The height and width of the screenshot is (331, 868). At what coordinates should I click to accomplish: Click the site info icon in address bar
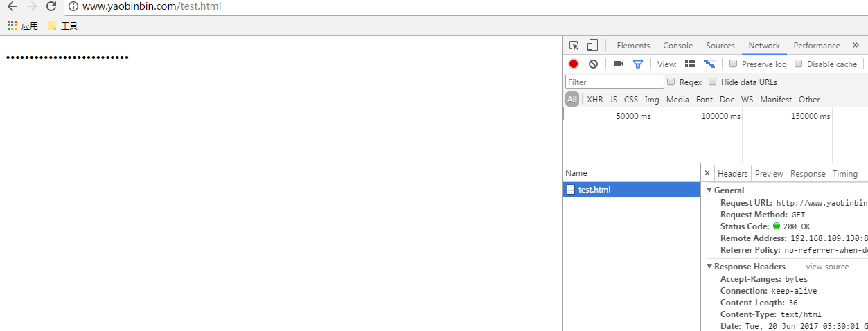coord(73,6)
